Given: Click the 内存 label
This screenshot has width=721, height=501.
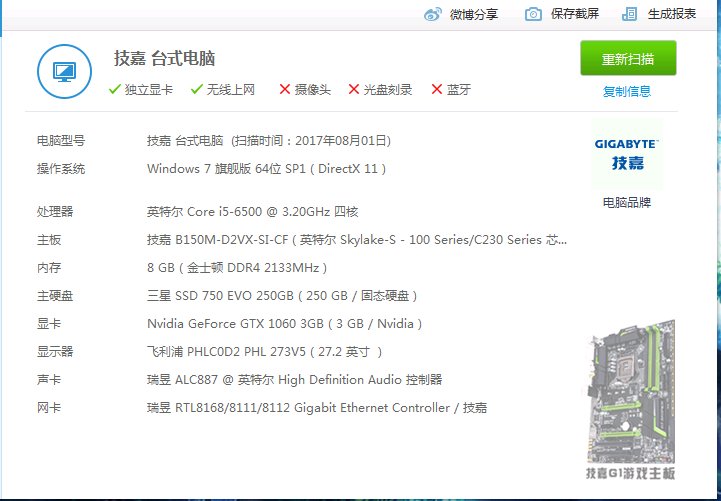Looking at the screenshot, I should (x=49, y=268).
